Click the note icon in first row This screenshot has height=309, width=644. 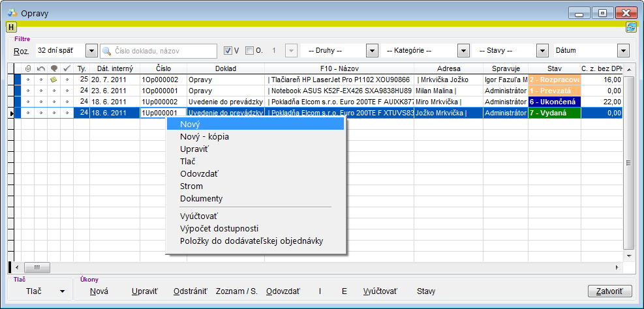[x=54, y=80]
